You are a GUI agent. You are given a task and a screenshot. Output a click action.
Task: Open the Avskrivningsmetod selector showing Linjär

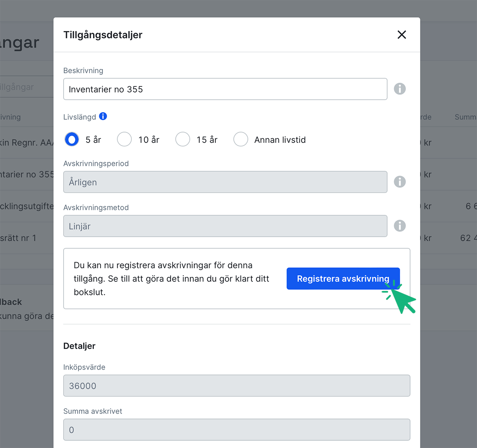tap(225, 226)
